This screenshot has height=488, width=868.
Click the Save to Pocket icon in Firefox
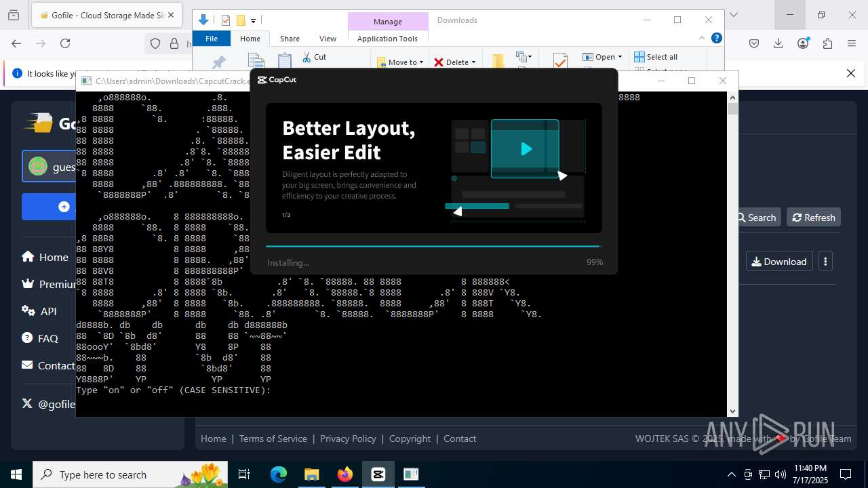coord(754,43)
